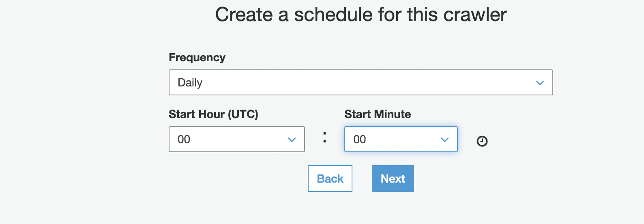Image resolution: width=644 pixels, height=224 pixels.
Task: Click the clock icon beside Start Minute
Action: [x=482, y=141]
